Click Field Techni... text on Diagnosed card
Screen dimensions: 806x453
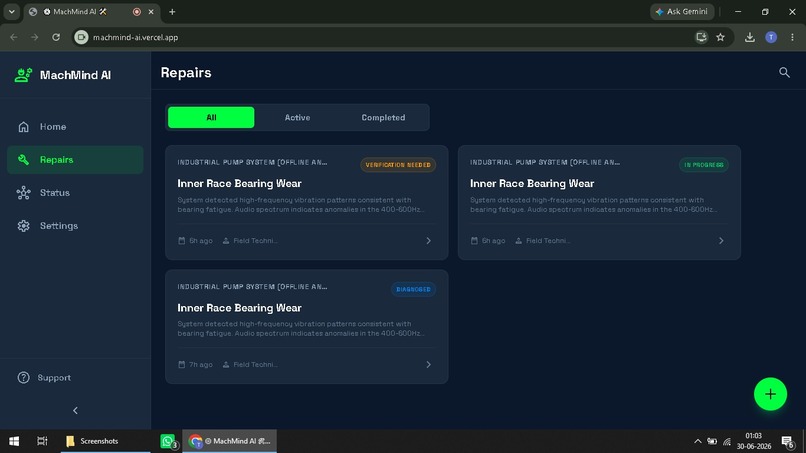[x=255, y=365]
